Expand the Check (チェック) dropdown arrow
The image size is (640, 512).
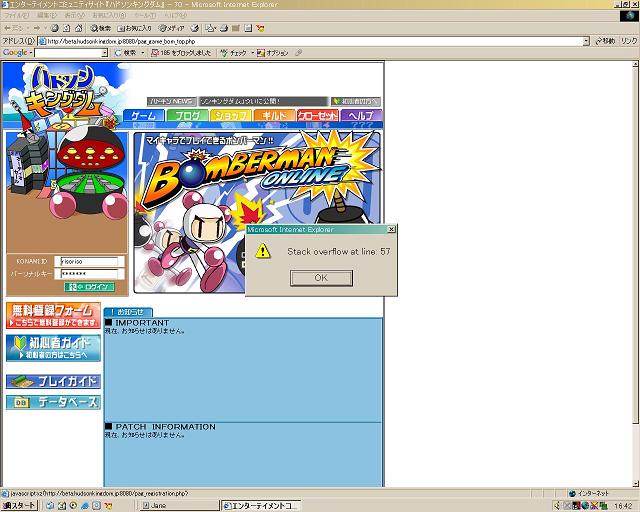253,53
